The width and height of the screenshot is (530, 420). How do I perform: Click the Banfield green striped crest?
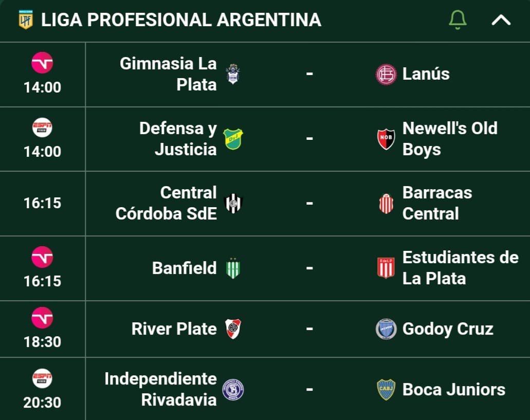pos(233,268)
